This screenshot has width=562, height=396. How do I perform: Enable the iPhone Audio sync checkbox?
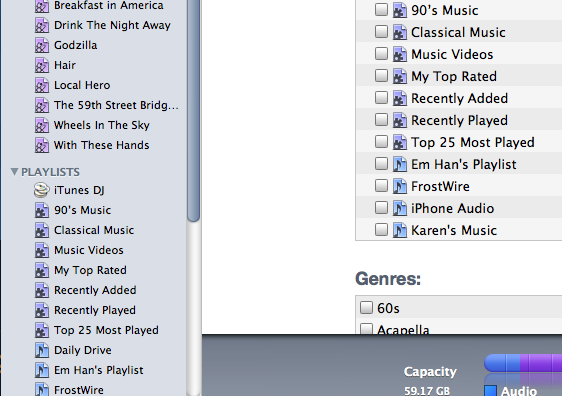[x=381, y=207]
